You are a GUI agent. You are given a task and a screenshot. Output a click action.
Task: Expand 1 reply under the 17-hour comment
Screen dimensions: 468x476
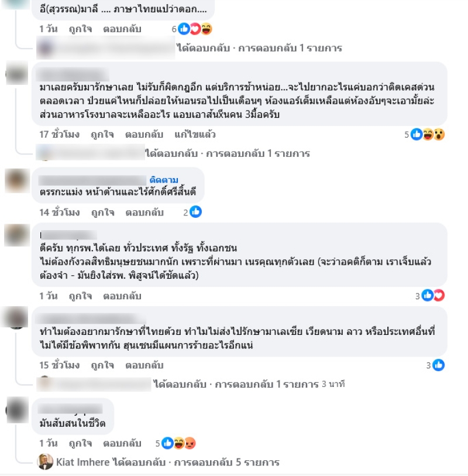228,153
